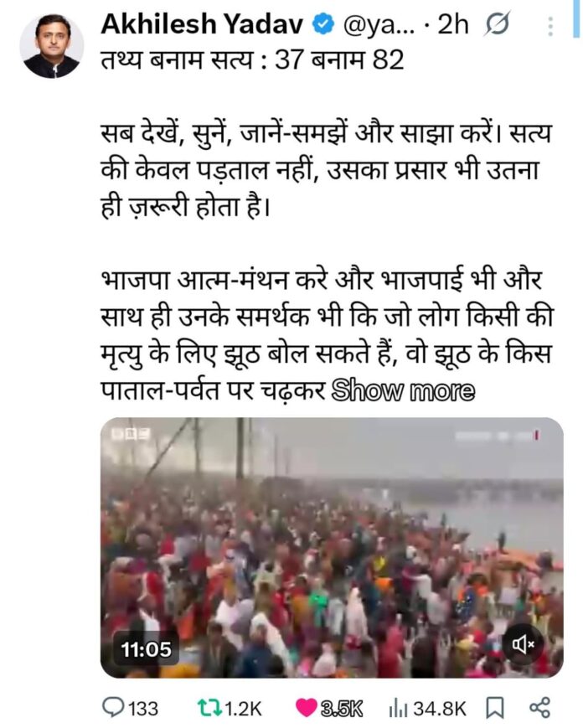
Task: Like the tweet with heart icon
Action: tap(307, 708)
